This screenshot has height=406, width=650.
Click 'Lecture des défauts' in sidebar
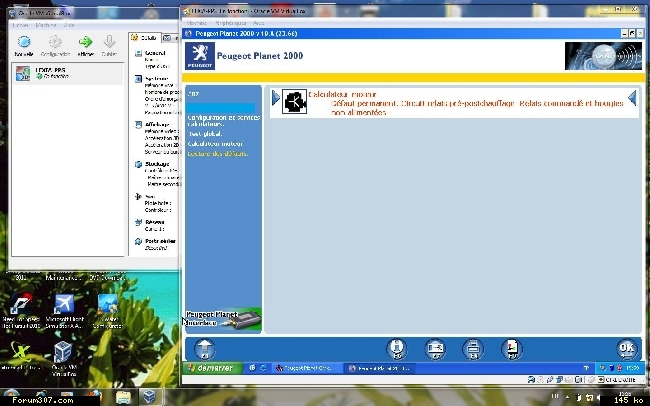coord(218,154)
